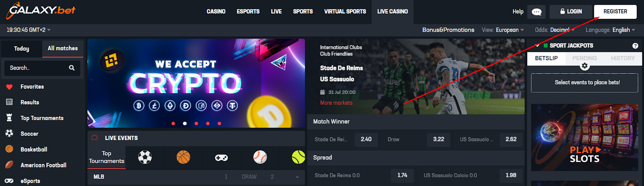Viewport: 644px width, 186px height.
Task: Open the Play Slots promo thumbnail
Action: tap(584, 137)
